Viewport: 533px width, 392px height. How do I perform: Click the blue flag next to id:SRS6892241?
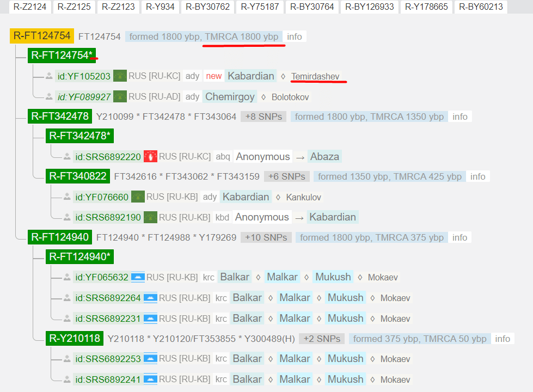[150, 379]
